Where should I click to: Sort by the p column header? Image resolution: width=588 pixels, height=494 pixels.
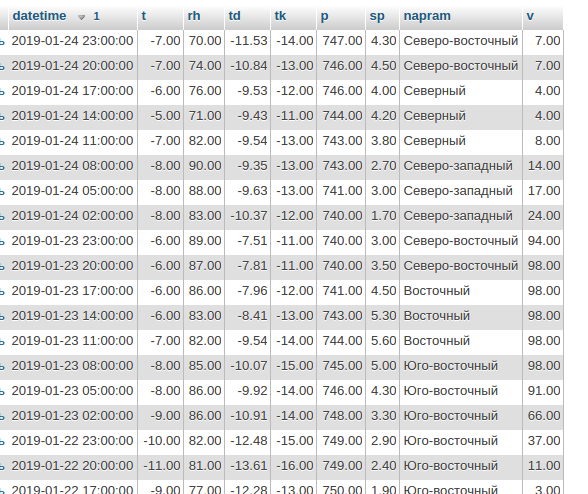tap(324, 16)
